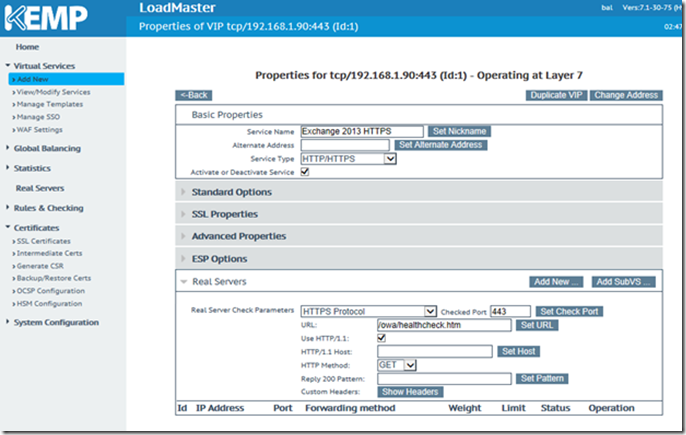Focus the Reply 200 Pattern field
This screenshot has width=686, height=435.
[x=444, y=379]
